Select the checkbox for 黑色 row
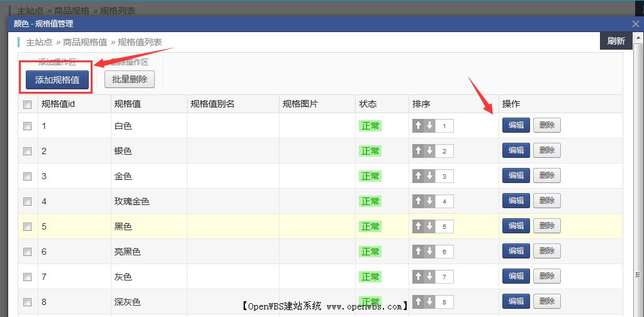This screenshot has height=317, width=644. tap(27, 226)
